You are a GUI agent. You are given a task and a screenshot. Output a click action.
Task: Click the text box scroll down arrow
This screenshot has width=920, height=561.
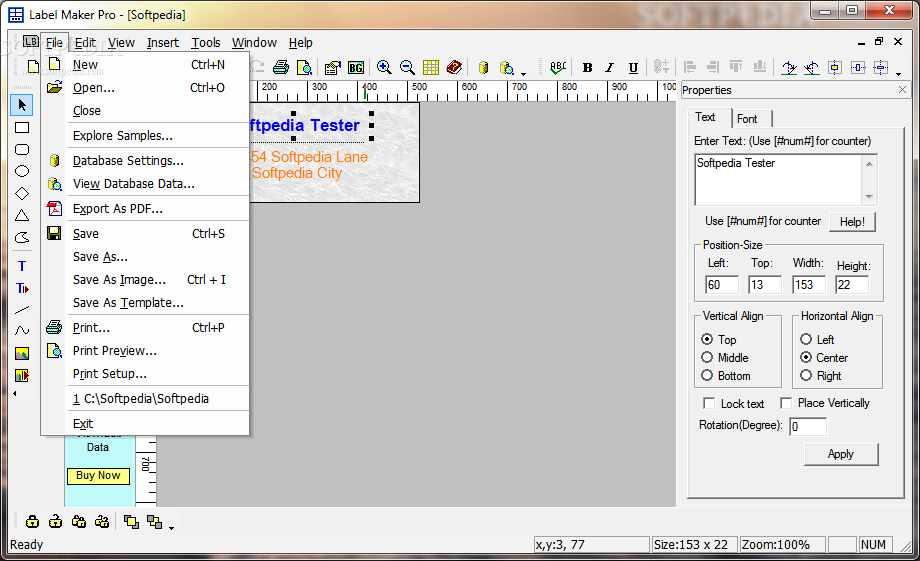(870, 197)
